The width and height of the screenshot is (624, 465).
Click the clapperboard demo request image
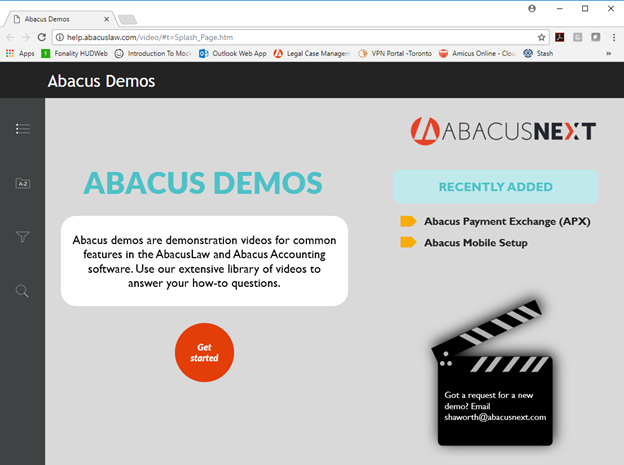tap(492, 373)
